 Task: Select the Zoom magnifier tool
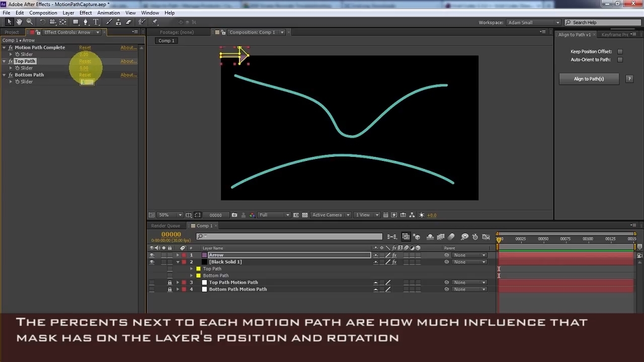30,22
